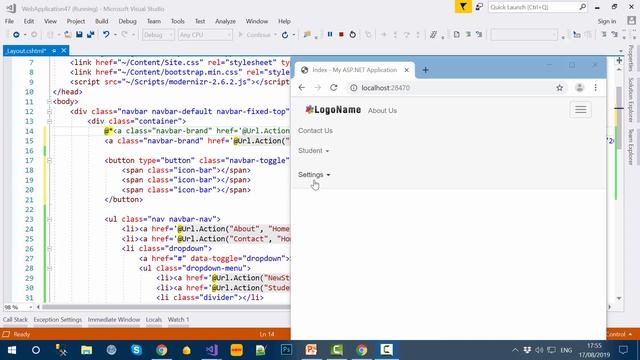The height and width of the screenshot is (360, 640).
Task: Click the account avatar icon near Sign in
Action: [631, 21]
